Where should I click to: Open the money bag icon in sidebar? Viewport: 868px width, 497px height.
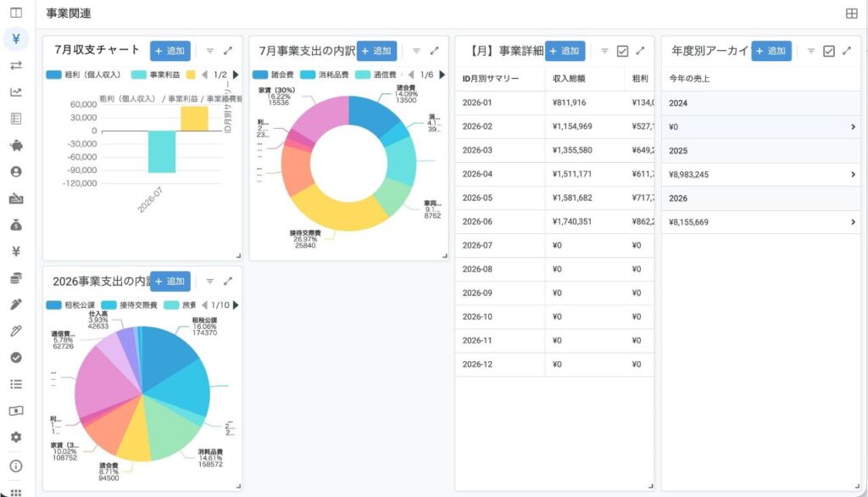pos(16,225)
